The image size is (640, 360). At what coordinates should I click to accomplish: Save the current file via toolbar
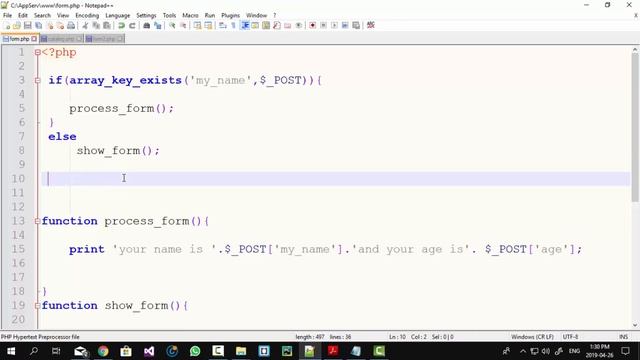point(28,25)
